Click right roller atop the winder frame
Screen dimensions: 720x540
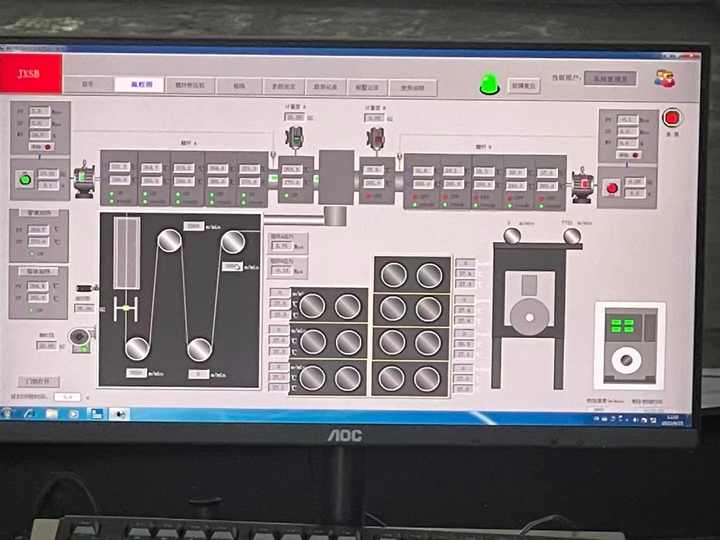click(x=572, y=236)
